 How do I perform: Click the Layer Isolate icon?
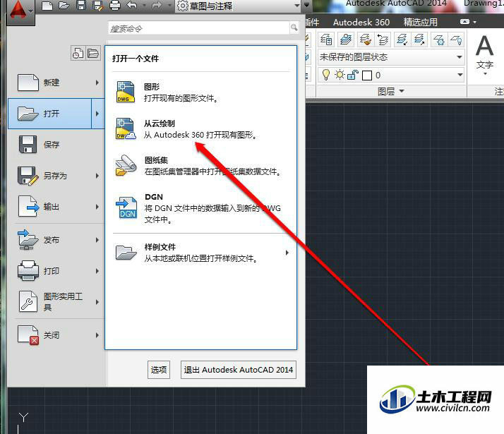tap(402, 40)
